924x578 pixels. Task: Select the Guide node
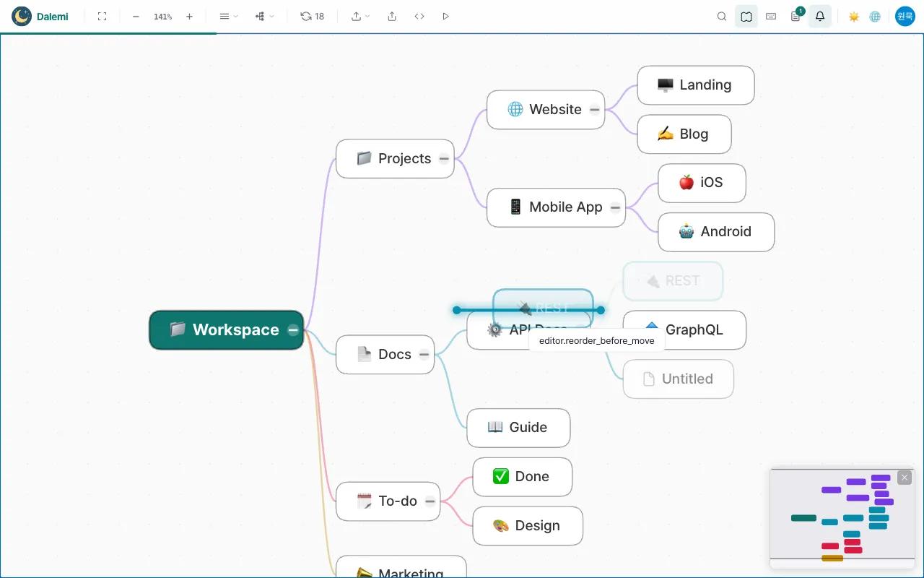[x=518, y=428]
